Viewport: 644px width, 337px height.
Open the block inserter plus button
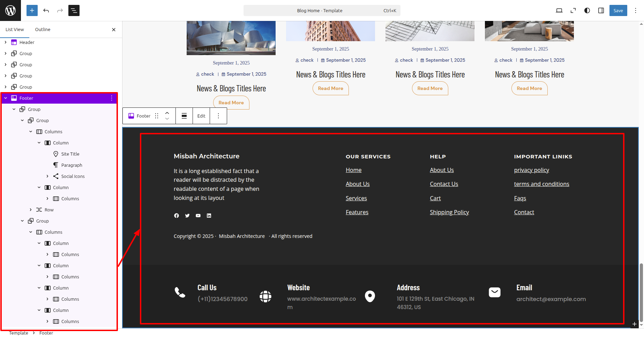coord(32,10)
